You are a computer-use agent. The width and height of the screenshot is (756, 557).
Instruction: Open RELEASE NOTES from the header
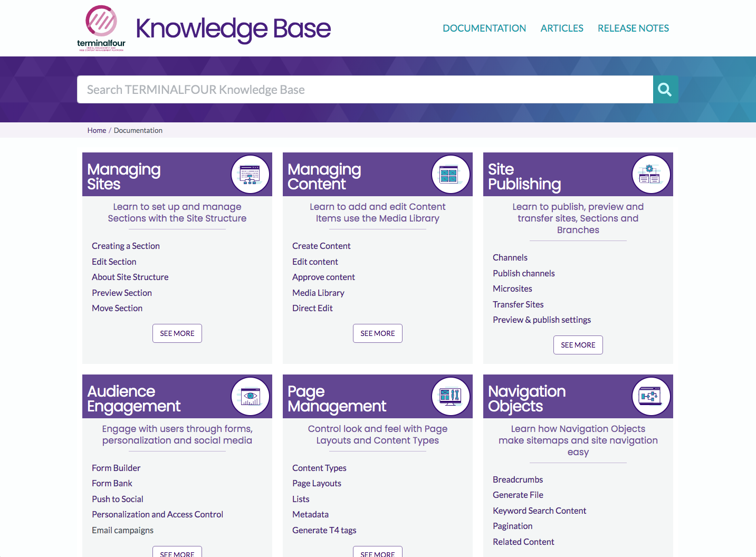[633, 28]
